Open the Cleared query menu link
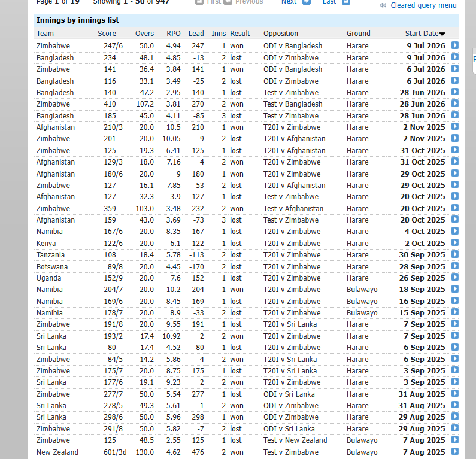Image resolution: width=476 pixels, height=459 pixels. [423, 5]
